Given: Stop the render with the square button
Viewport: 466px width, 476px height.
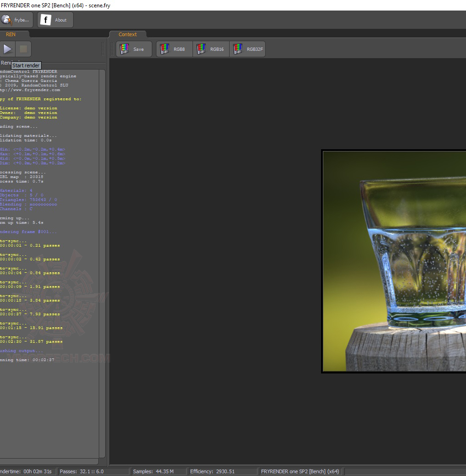Looking at the screenshot, I should [23, 49].
